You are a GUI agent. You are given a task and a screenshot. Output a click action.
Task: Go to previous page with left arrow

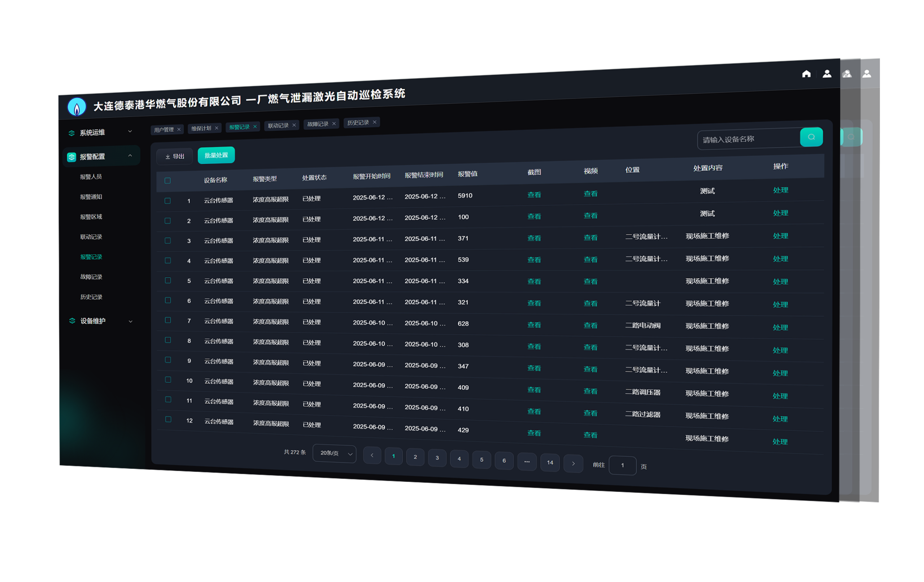point(372,455)
